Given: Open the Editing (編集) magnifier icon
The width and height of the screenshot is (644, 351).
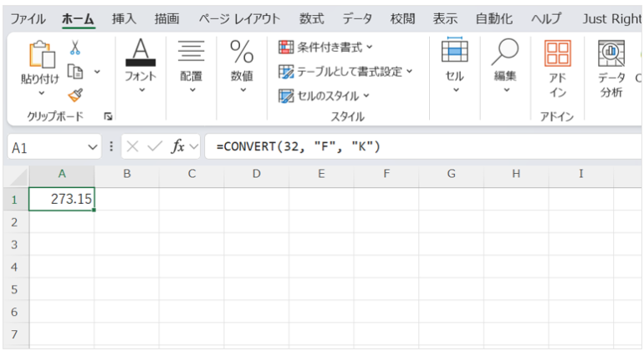Looking at the screenshot, I should (x=505, y=52).
